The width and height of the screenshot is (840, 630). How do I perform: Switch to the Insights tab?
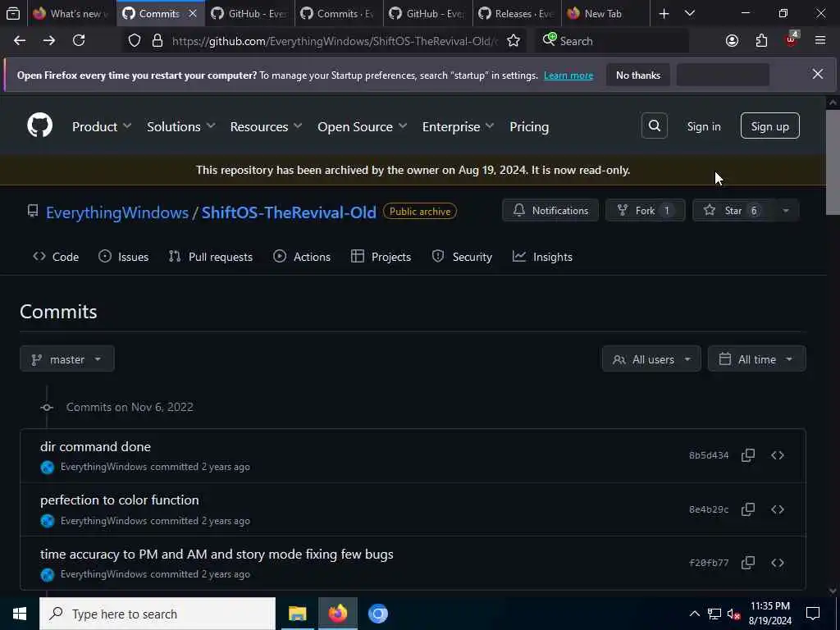coord(542,257)
